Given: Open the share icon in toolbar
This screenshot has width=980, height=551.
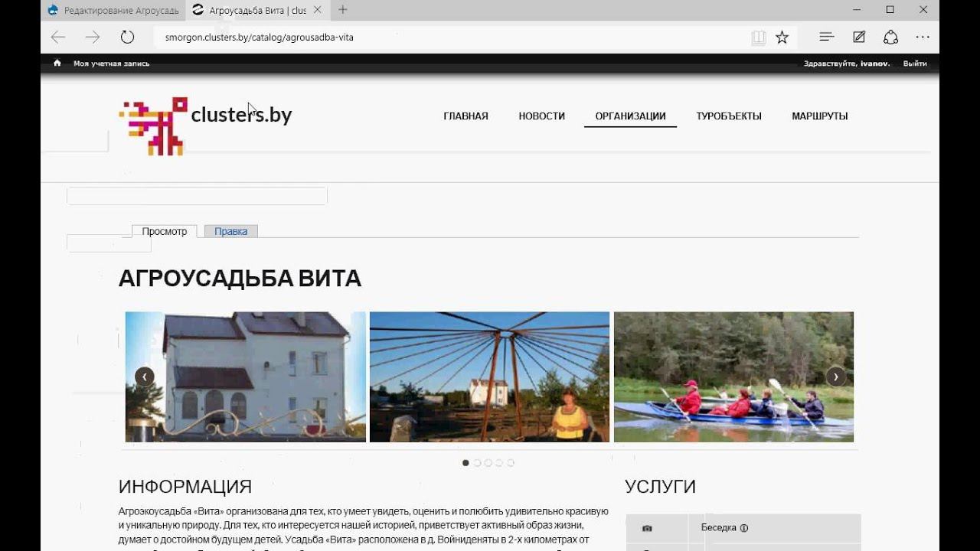Looking at the screenshot, I should [890, 37].
